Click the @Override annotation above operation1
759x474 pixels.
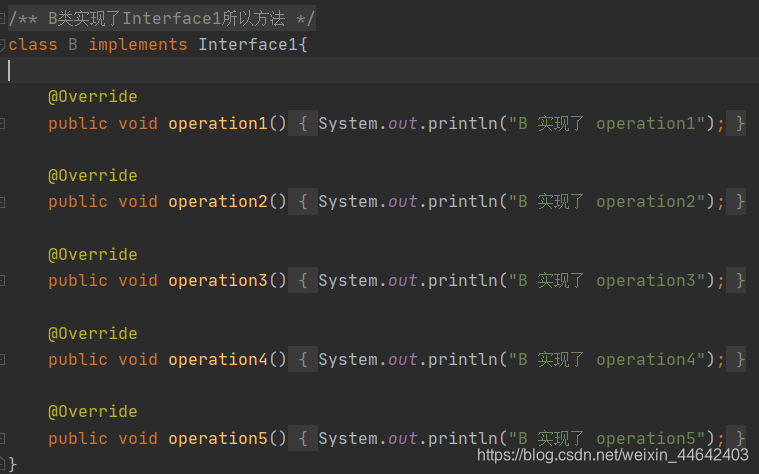[93, 97]
